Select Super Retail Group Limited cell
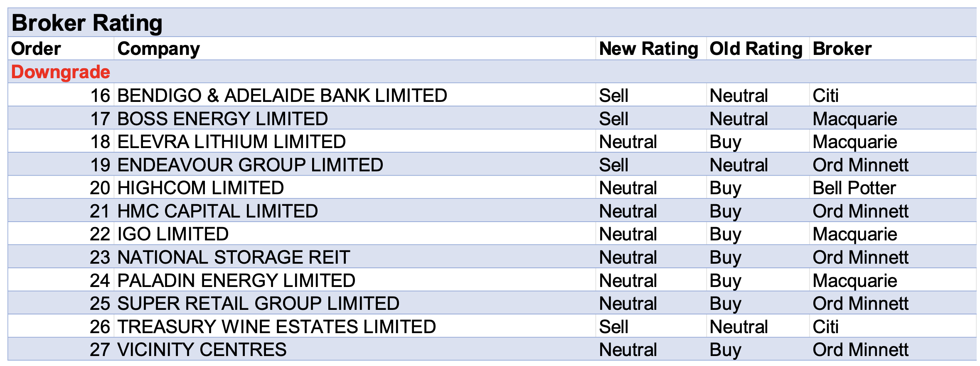This screenshot has width=980, height=366. coord(258,304)
